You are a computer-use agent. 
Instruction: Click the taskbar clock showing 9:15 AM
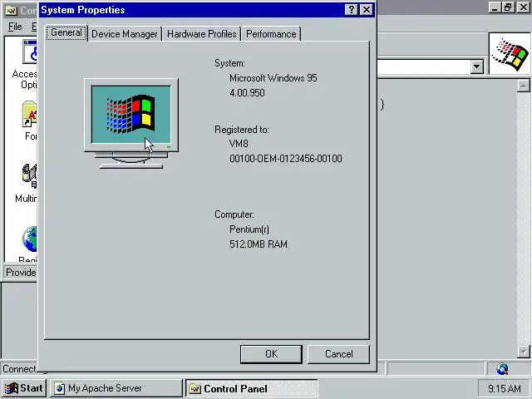[x=505, y=388]
